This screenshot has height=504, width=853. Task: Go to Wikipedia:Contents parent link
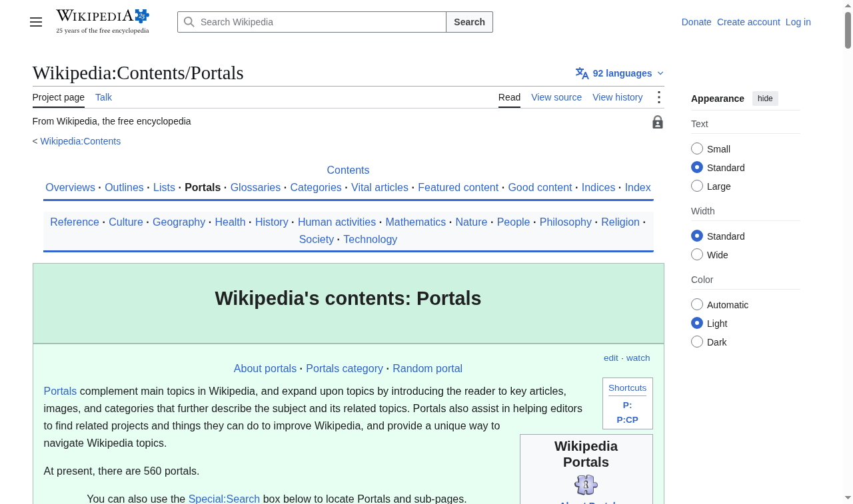81,141
